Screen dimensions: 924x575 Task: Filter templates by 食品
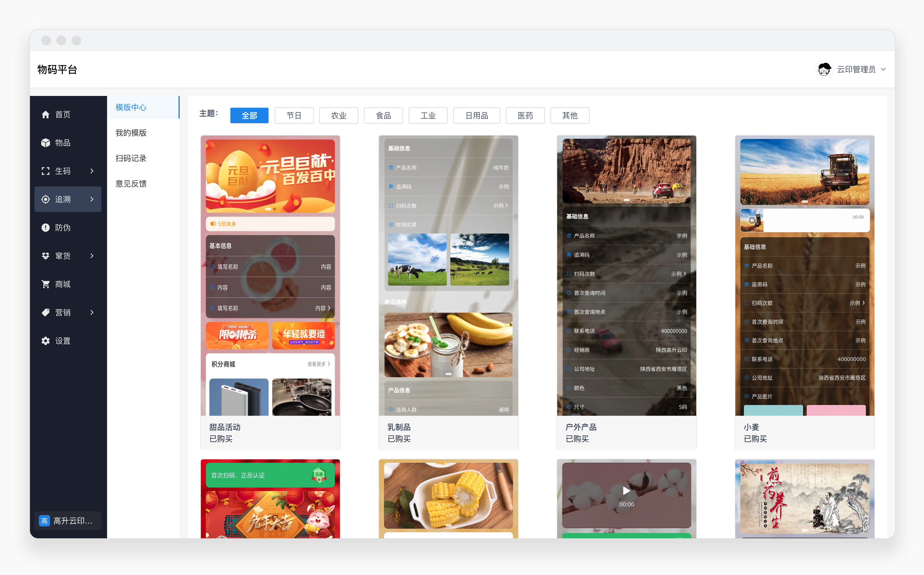383,115
